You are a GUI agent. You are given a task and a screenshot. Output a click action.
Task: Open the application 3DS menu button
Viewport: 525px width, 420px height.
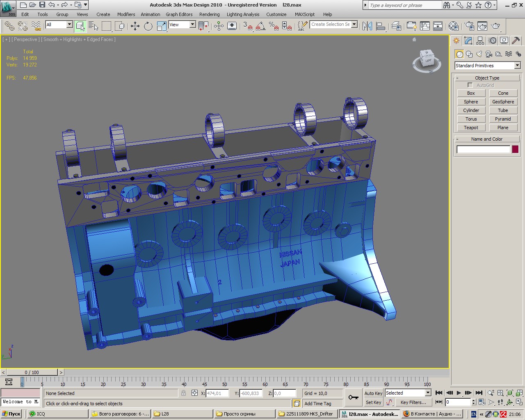(8, 8)
